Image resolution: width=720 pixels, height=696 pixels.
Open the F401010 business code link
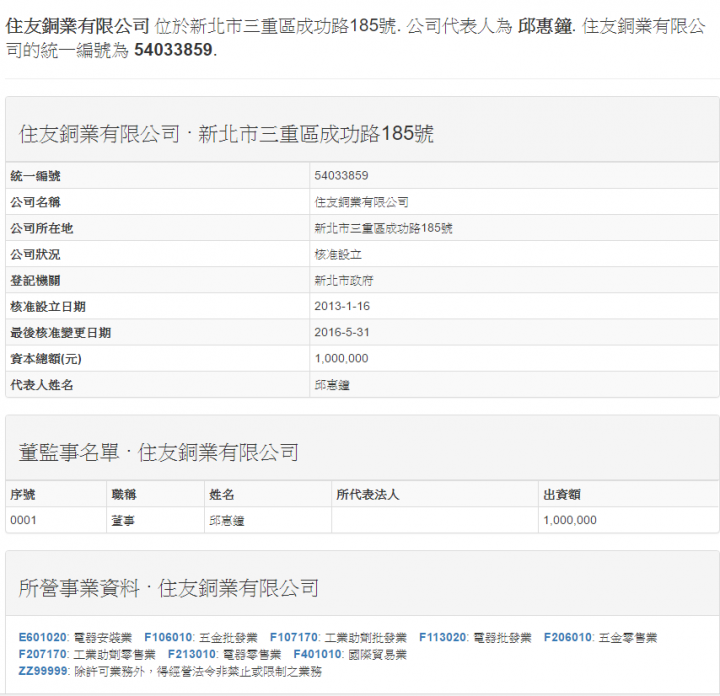[318, 654]
